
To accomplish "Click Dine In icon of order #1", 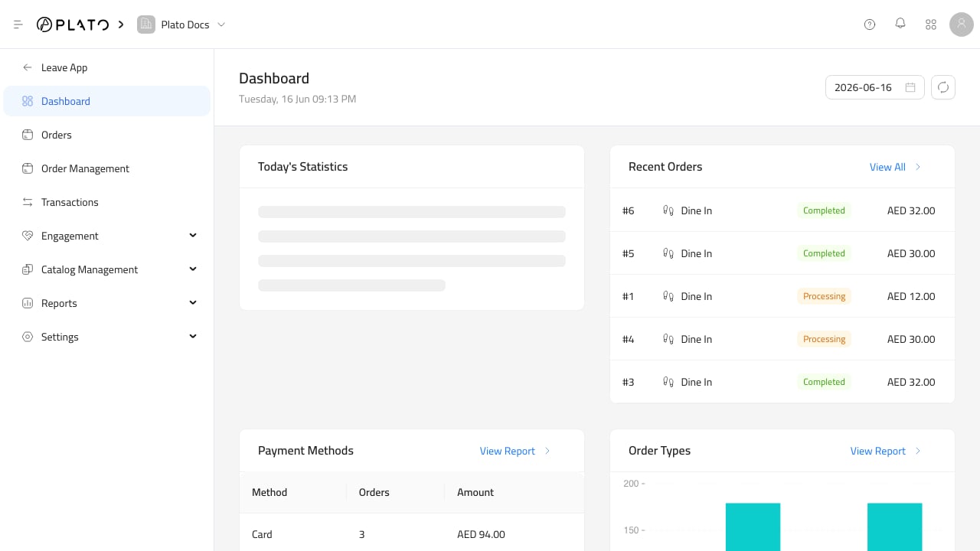I will pyautogui.click(x=668, y=296).
